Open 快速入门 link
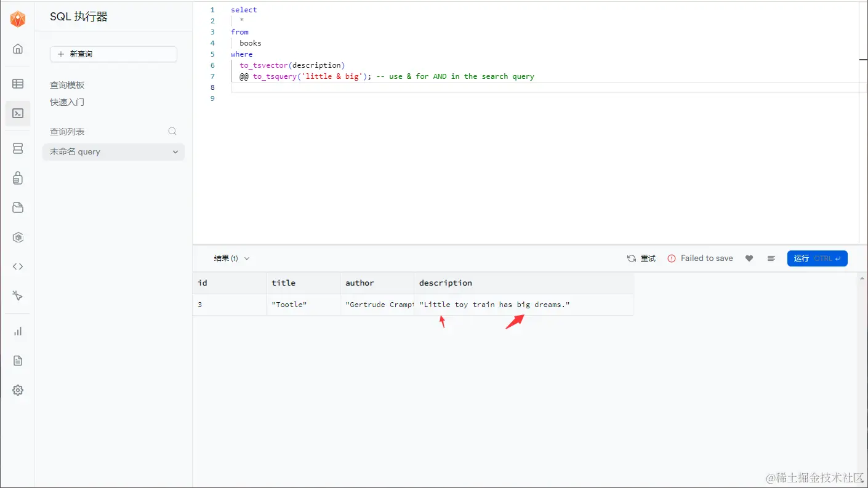This screenshot has height=488, width=868. [x=67, y=102]
